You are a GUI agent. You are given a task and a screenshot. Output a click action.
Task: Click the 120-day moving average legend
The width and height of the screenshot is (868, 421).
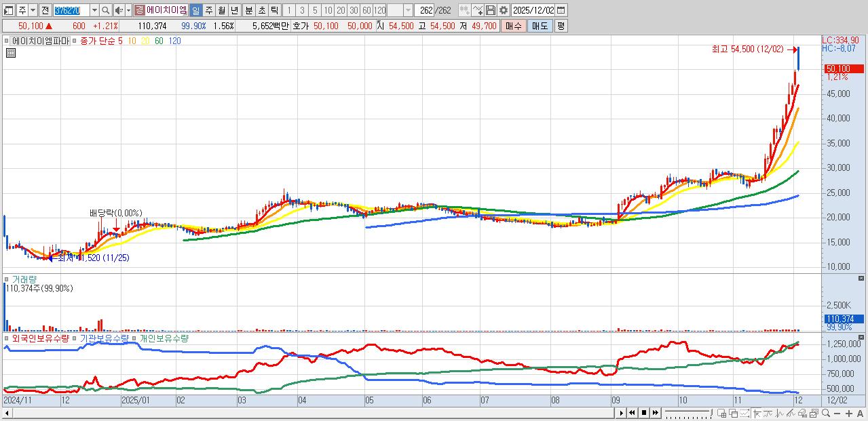(x=174, y=41)
